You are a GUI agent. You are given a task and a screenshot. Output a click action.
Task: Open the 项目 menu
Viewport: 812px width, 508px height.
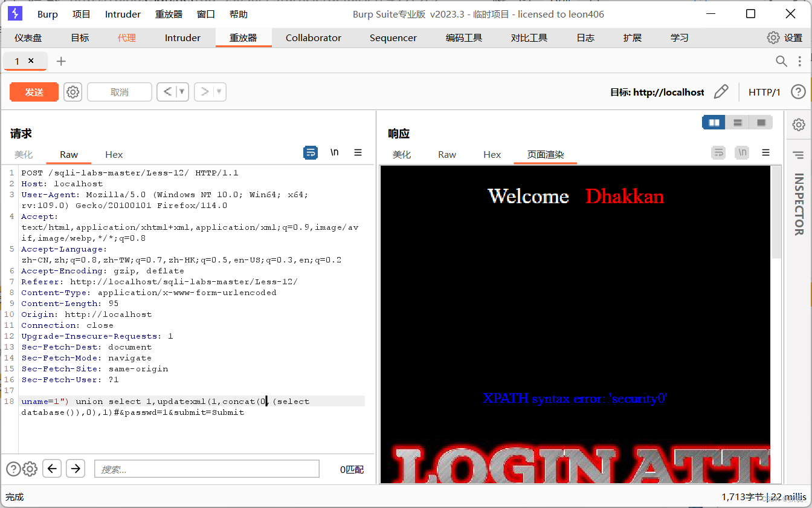point(81,14)
